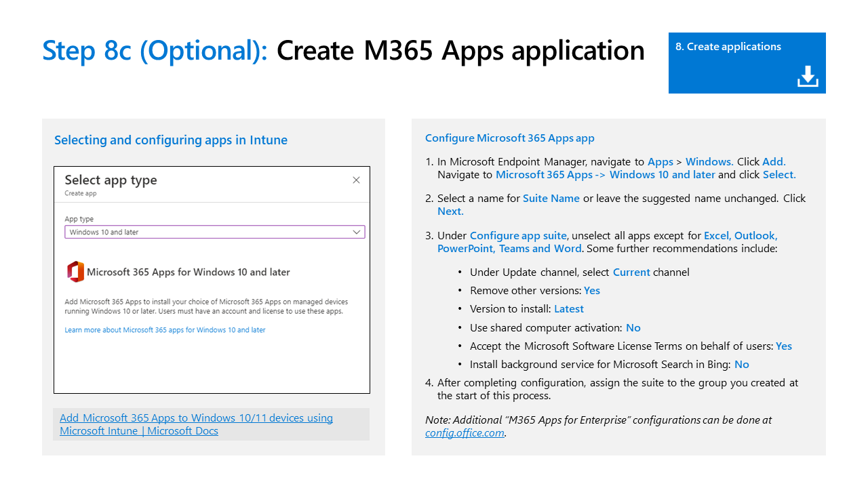
Task: Click the Suite Name keyword in step 2
Action: [x=551, y=199]
